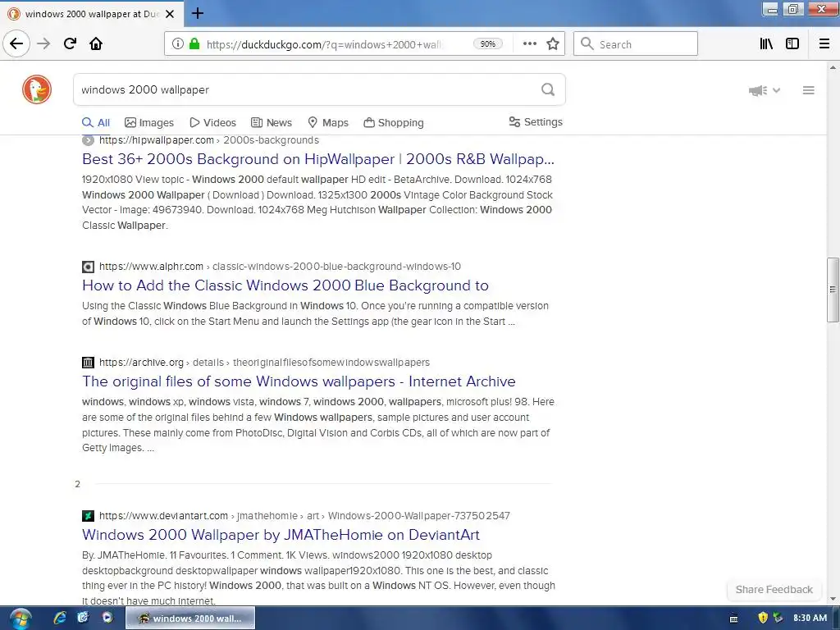Click the Share Feedback button
840x630 pixels.
point(774,590)
